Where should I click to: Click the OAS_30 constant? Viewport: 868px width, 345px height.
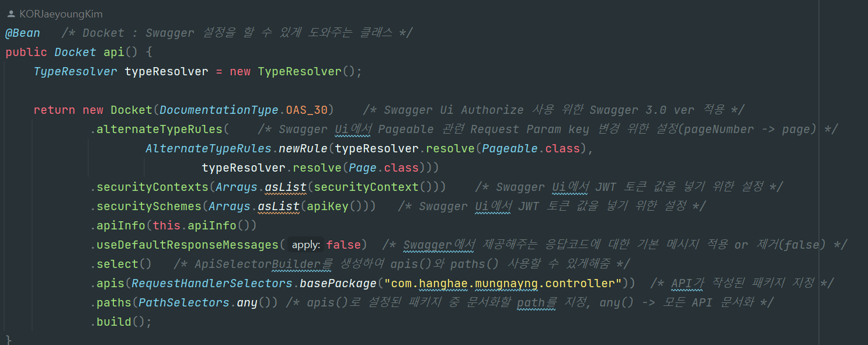coord(307,110)
